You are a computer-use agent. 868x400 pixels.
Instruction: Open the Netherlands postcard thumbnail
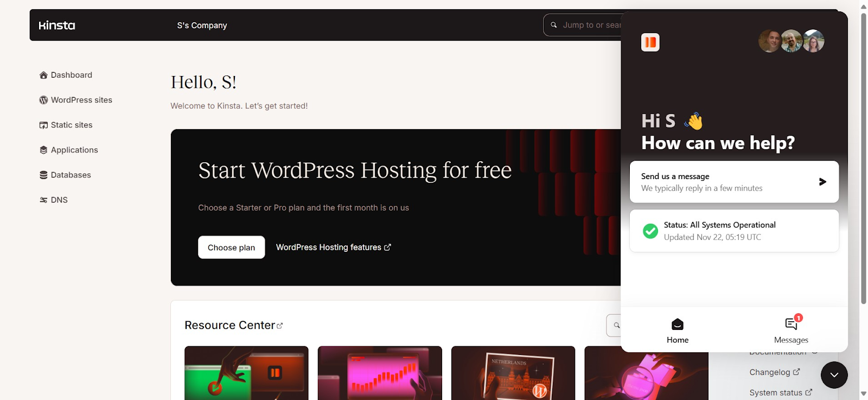click(513, 373)
